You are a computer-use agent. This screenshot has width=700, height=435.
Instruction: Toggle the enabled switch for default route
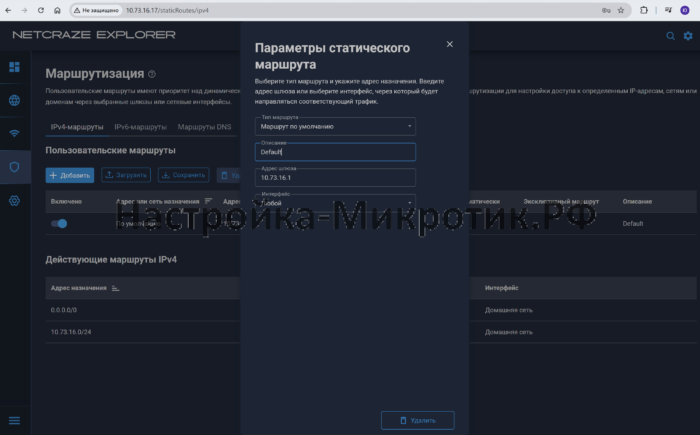click(59, 223)
